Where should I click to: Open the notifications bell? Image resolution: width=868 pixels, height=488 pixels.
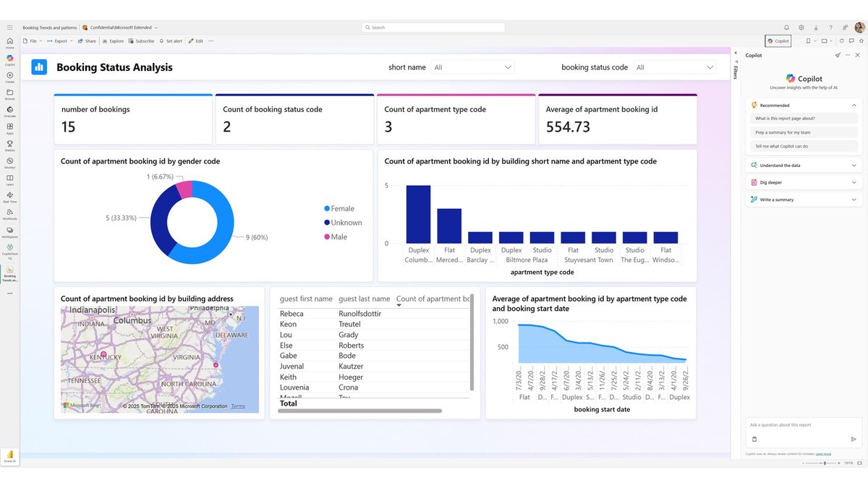click(x=786, y=27)
